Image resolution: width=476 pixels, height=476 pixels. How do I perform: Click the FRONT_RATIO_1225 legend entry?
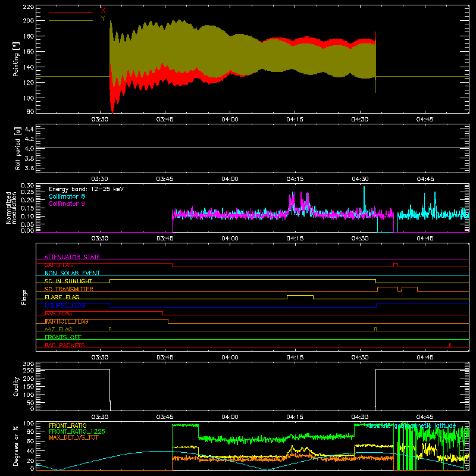point(77,431)
